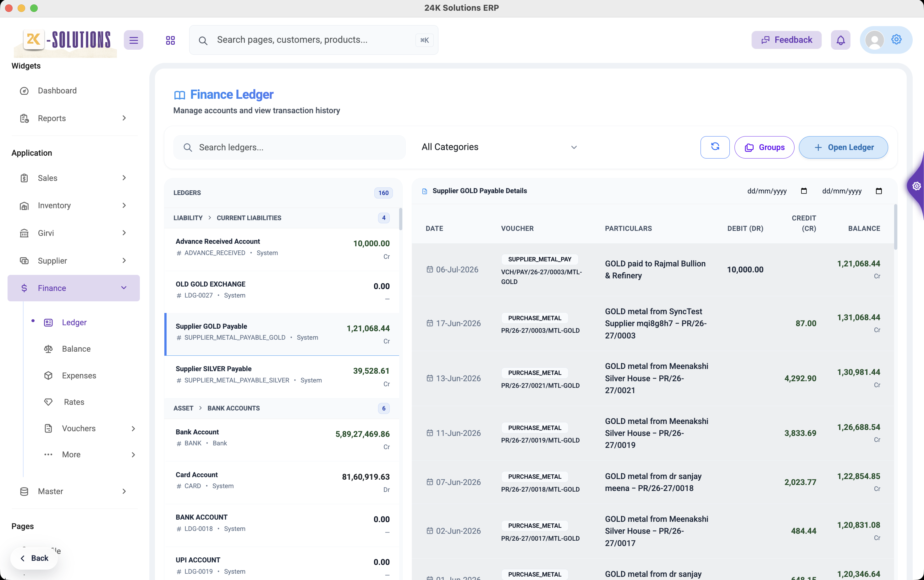924x580 pixels.
Task: Open the Balance scales icon item
Action: (x=48, y=349)
